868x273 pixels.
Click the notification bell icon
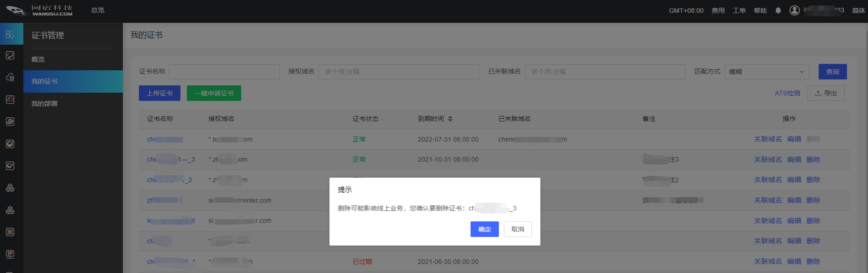pos(778,10)
